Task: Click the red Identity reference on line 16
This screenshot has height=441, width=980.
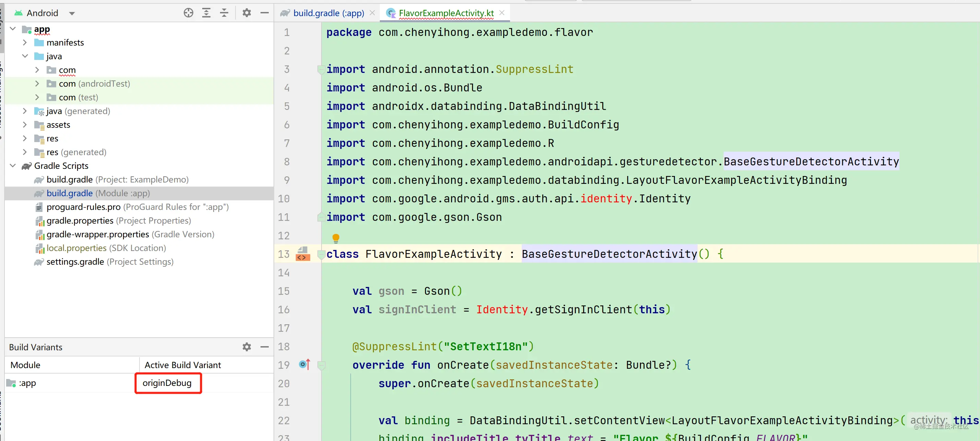Action: pyautogui.click(x=502, y=310)
